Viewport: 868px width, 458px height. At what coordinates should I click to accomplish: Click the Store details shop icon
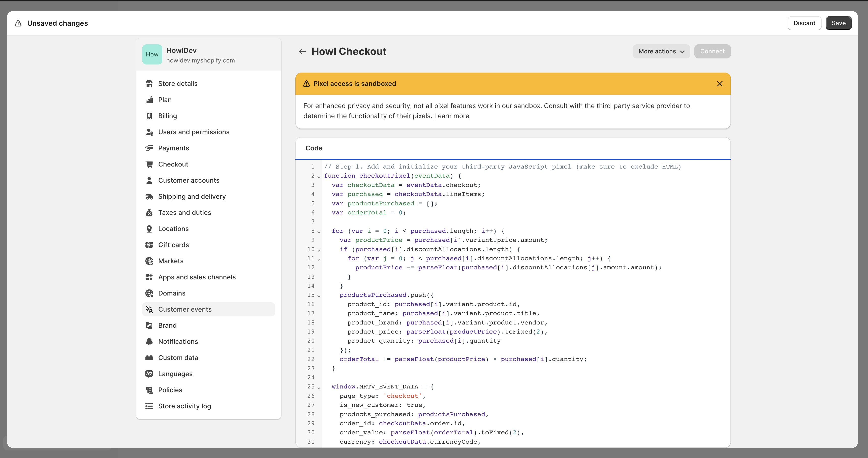pyautogui.click(x=149, y=84)
